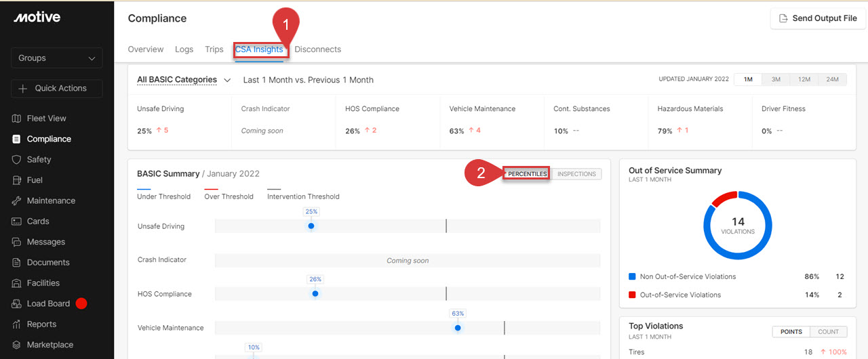Image resolution: width=868 pixels, height=359 pixels.
Task: Click the HOS Compliance 26% percentile marker
Action: point(315,294)
